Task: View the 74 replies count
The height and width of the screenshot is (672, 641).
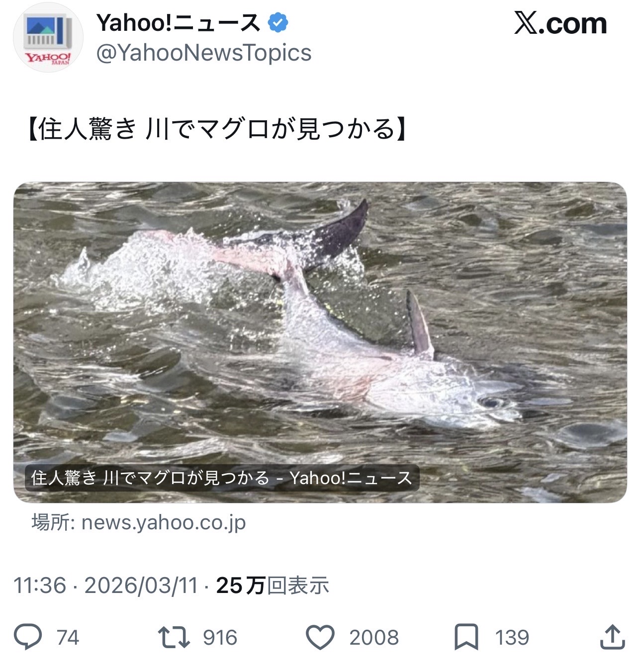Action: click(68, 638)
